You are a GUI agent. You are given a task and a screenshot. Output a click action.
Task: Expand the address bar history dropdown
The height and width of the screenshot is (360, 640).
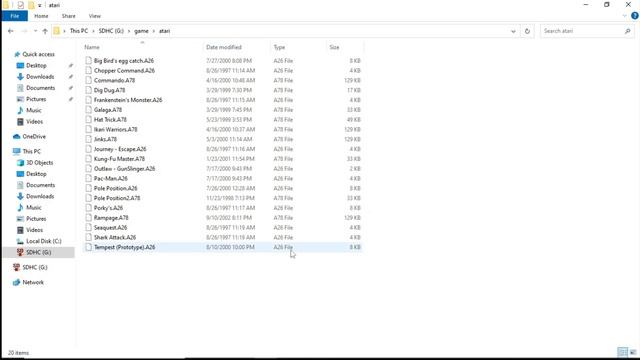coord(513,31)
